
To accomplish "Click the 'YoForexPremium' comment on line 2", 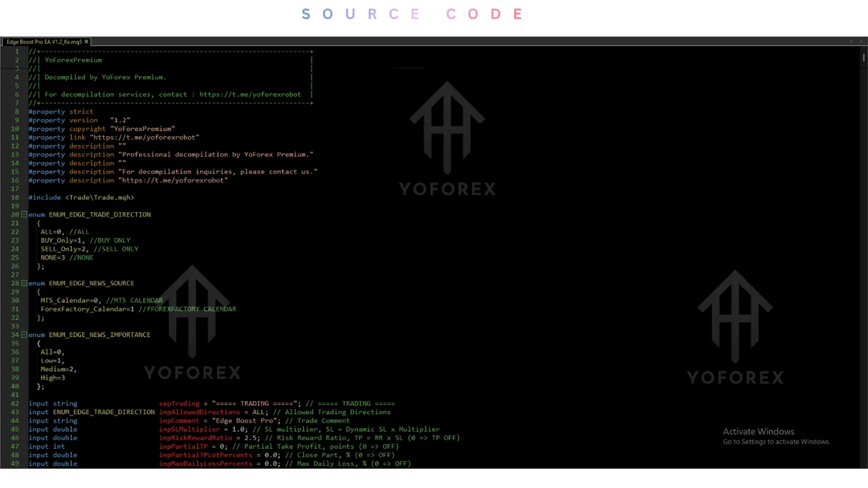I will pyautogui.click(x=73, y=60).
